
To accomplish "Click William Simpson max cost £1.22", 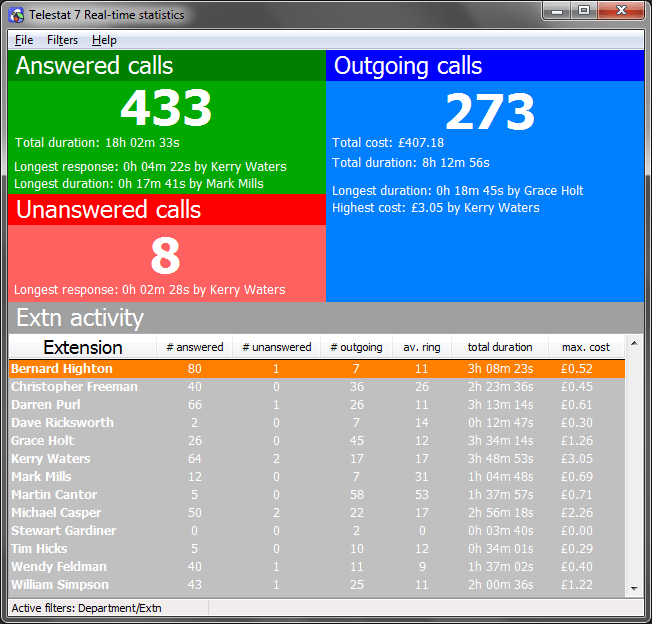I will tap(577, 585).
